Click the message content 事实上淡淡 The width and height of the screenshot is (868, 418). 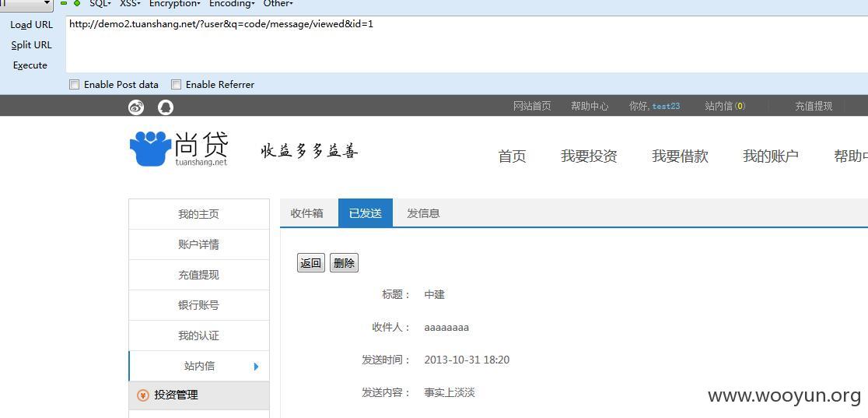[450, 393]
